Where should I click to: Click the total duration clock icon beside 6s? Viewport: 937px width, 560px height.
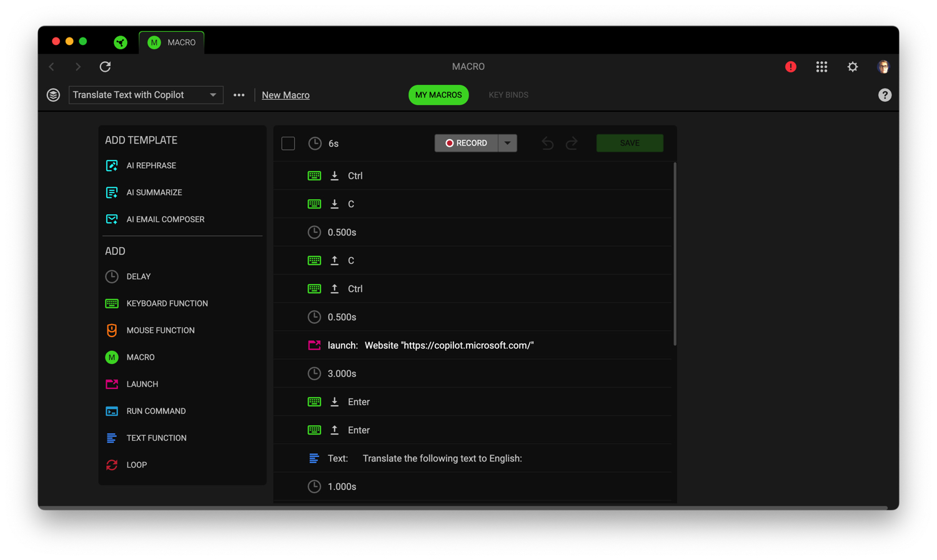pos(315,144)
